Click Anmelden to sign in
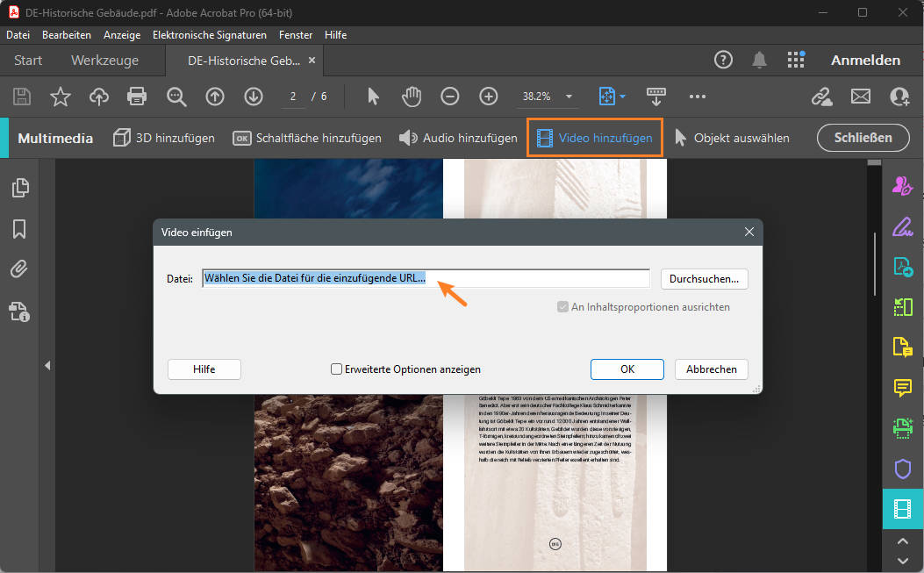 [x=866, y=61]
